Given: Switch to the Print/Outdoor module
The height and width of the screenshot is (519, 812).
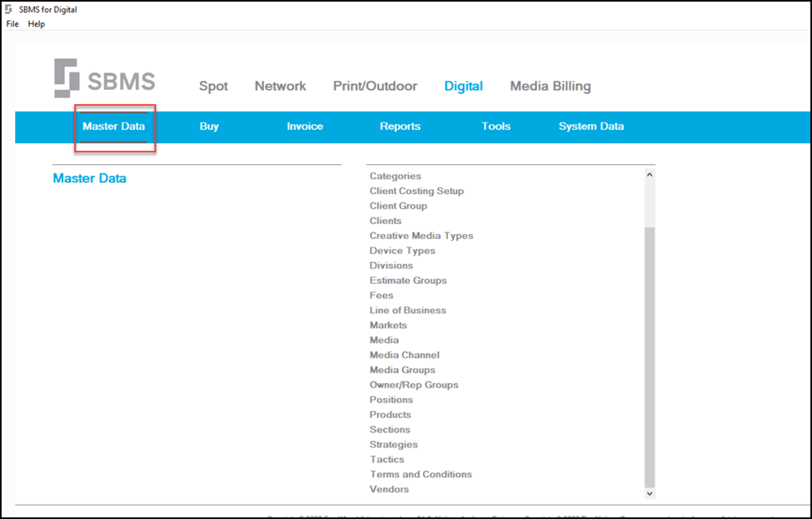Looking at the screenshot, I should (x=375, y=86).
